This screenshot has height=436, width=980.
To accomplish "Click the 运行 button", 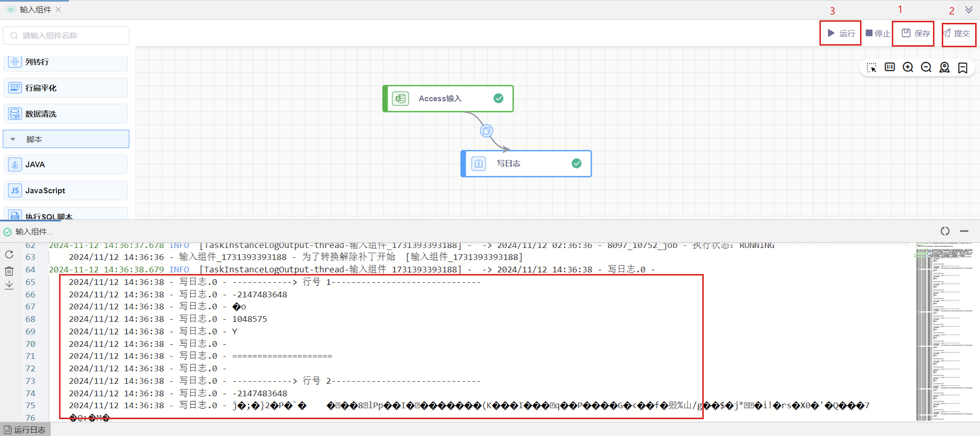I will (841, 34).
